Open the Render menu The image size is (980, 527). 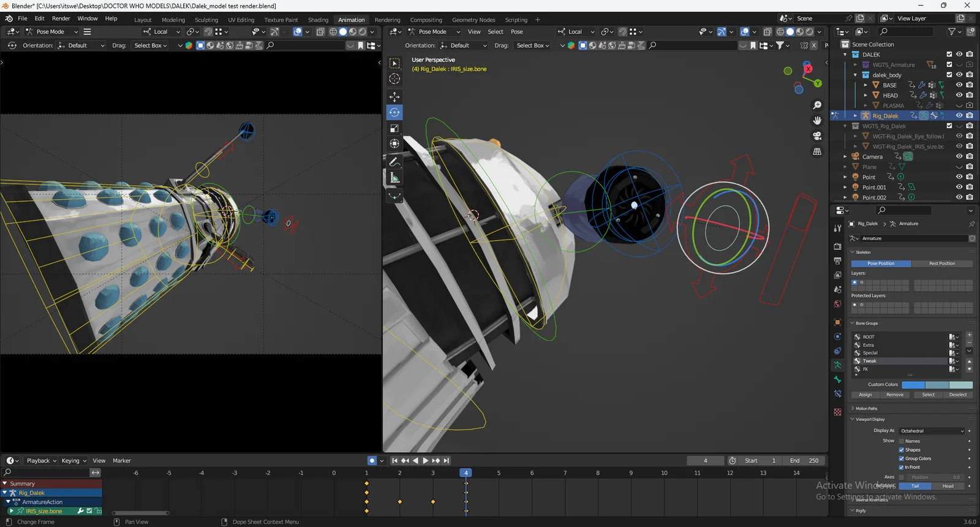[61, 18]
